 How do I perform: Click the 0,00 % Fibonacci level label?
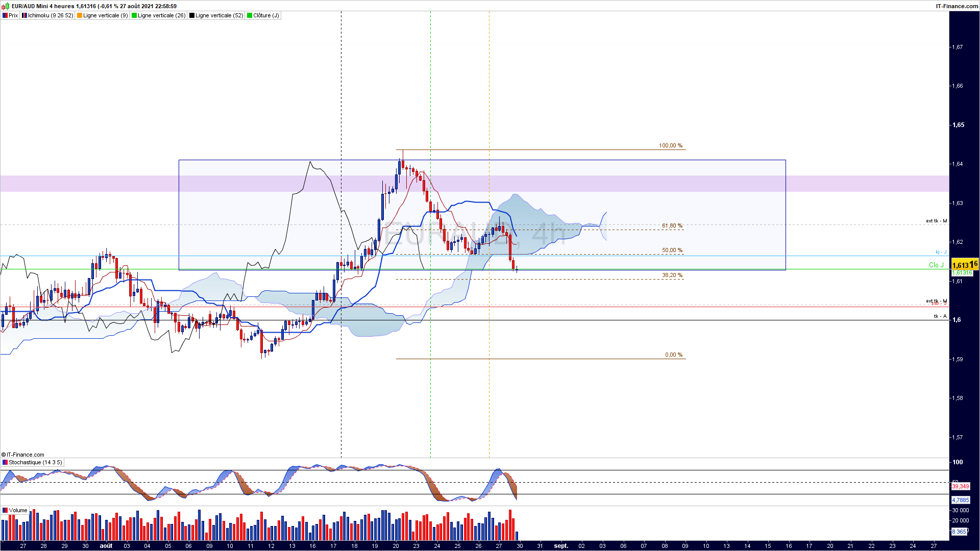[674, 355]
